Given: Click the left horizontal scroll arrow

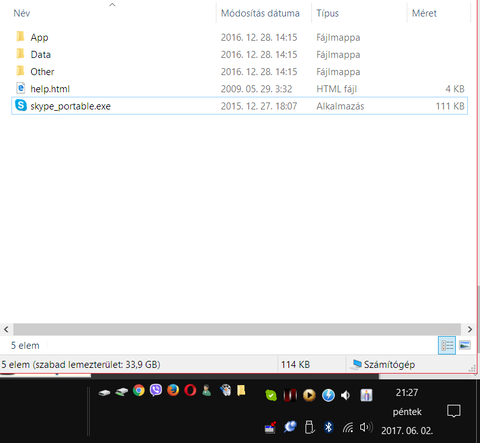Looking at the screenshot, I should (x=6, y=329).
